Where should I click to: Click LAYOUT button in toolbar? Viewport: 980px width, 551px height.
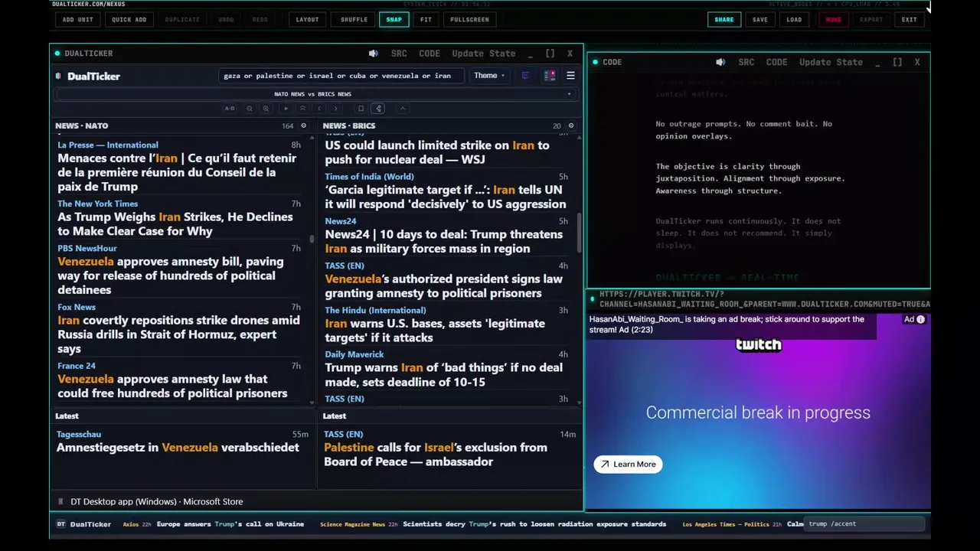307,19
